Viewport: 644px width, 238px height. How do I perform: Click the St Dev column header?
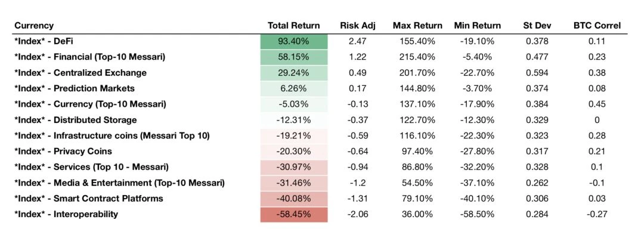point(537,26)
